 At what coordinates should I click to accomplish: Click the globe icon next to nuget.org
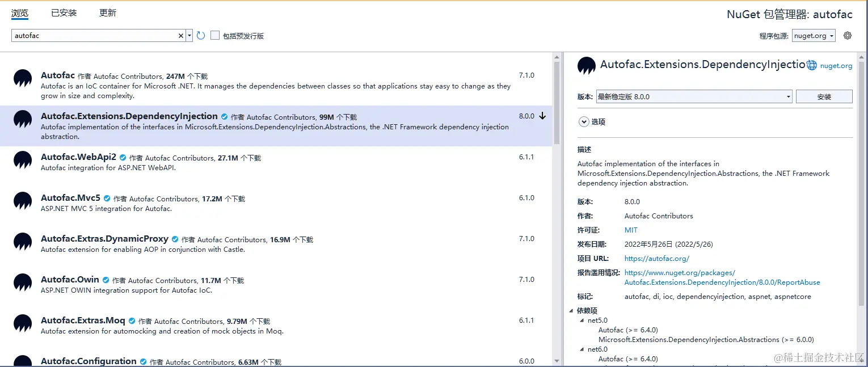tap(812, 65)
